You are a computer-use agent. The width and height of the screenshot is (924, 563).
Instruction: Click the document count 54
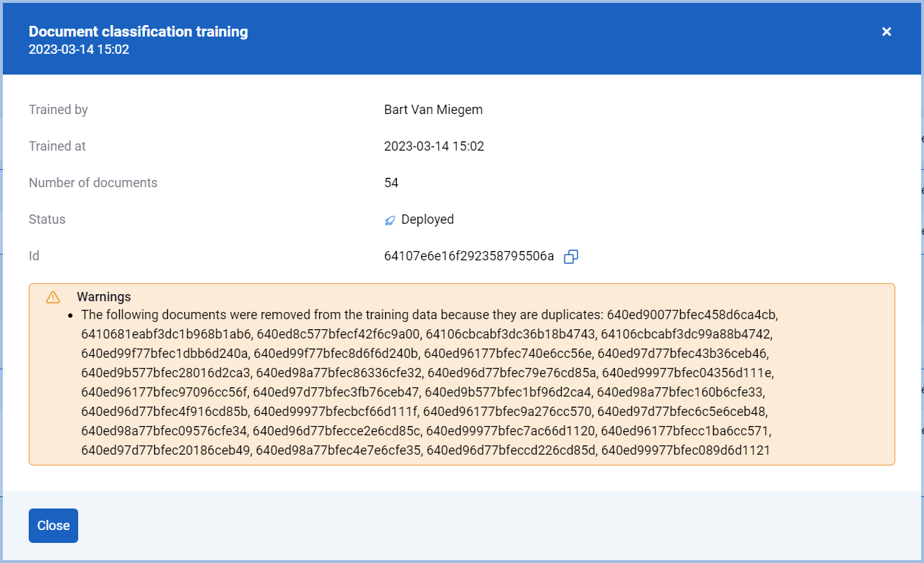(391, 183)
